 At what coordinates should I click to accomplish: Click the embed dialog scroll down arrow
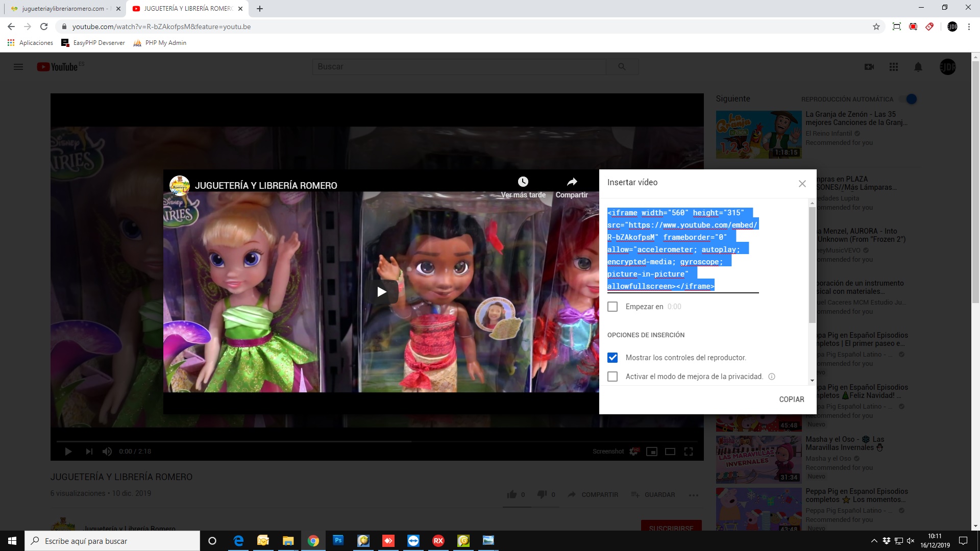tap(812, 381)
